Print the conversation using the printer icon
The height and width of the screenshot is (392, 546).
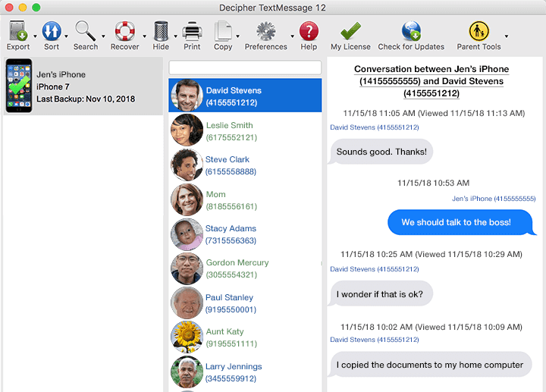pos(192,32)
